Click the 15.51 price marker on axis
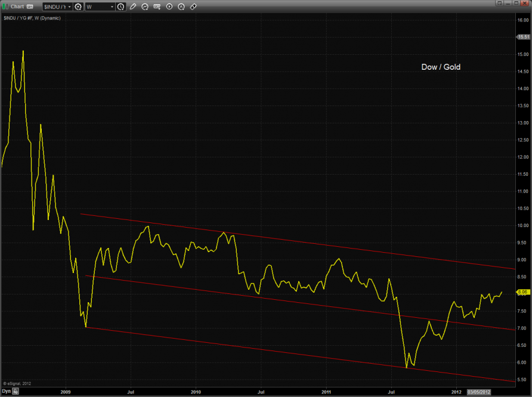The image size is (532, 397). 523,37
